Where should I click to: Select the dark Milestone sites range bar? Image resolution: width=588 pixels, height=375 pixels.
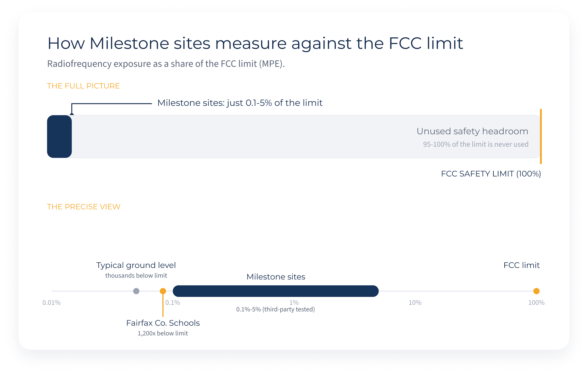(x=276, y=291)
